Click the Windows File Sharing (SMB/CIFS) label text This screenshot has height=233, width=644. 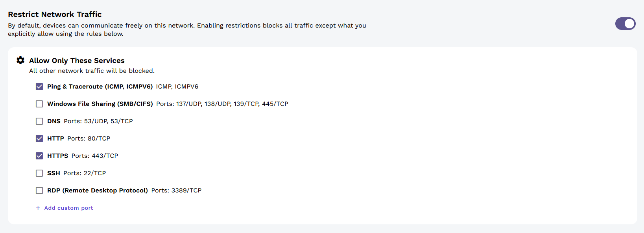100,104
